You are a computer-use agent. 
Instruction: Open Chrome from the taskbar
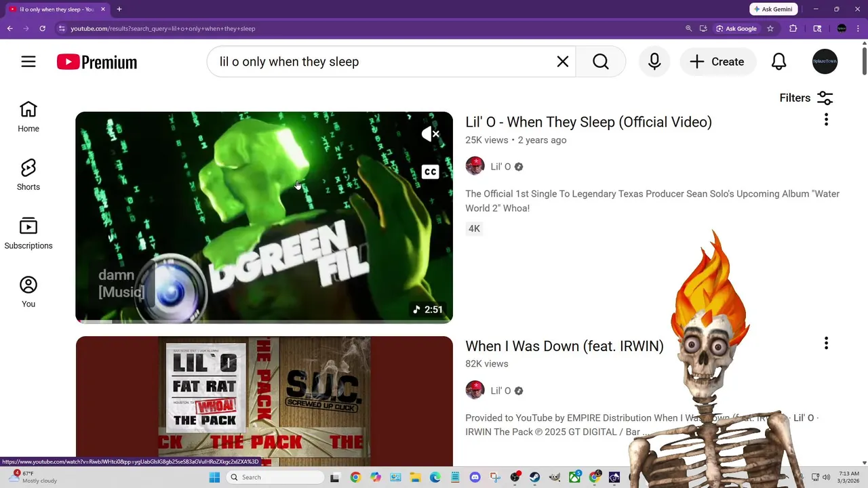pos(355,477)
